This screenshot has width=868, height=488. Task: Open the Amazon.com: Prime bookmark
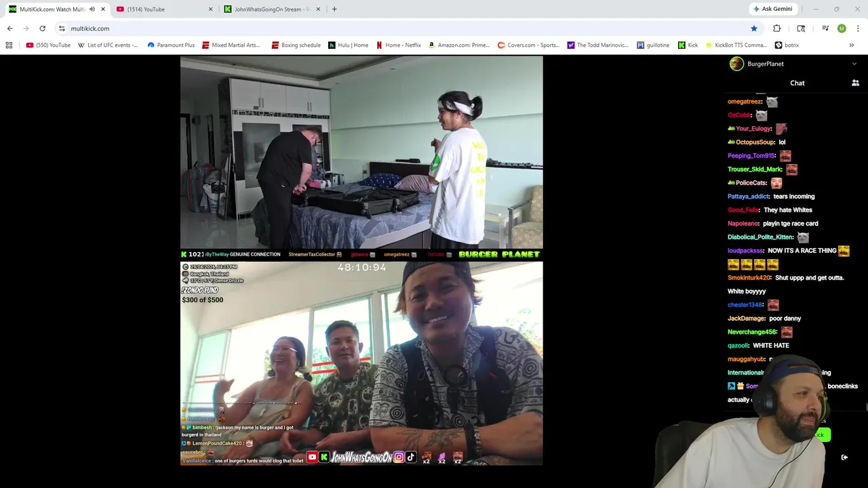point(459,45)
